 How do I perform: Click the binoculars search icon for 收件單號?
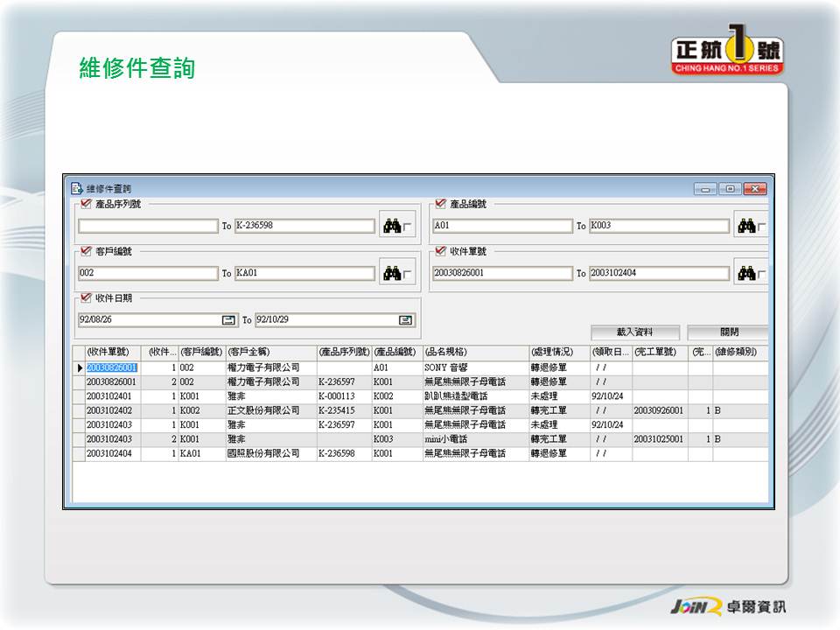(745, 273)
